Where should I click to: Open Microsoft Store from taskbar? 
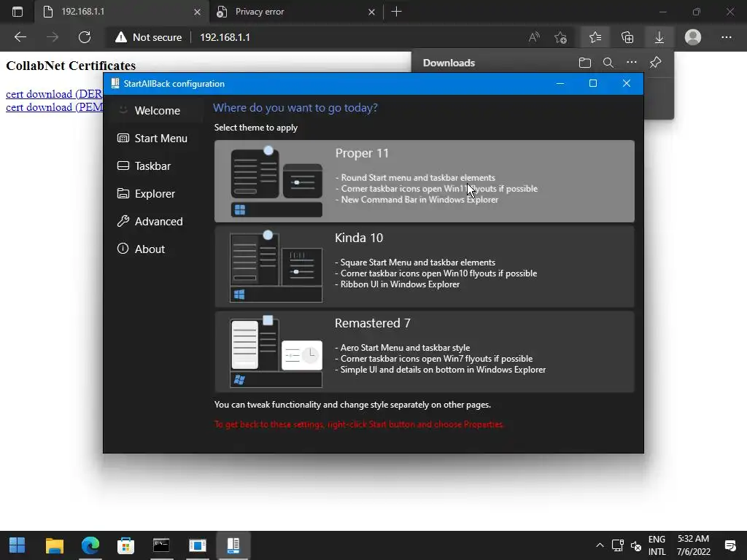(125, 545)
